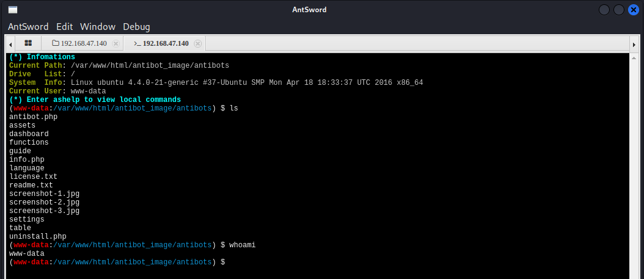The image size is (644, 279).
Task: Click the screenshot-2.jpg entry
Action: pyautogui.click(x=45, y=203)
